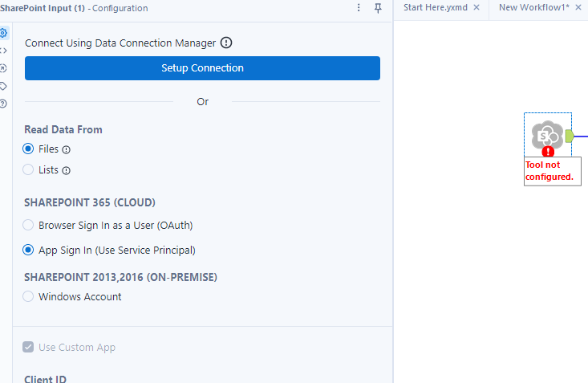Click the red error badge on tool
The image size is (588, 383).
coord(548,151)
